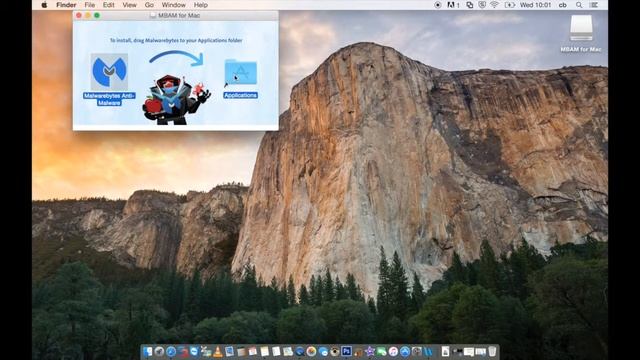Click the MBAM for Mac disk on the desktop
Screen dimensions: 640x360
pos(581,28)
